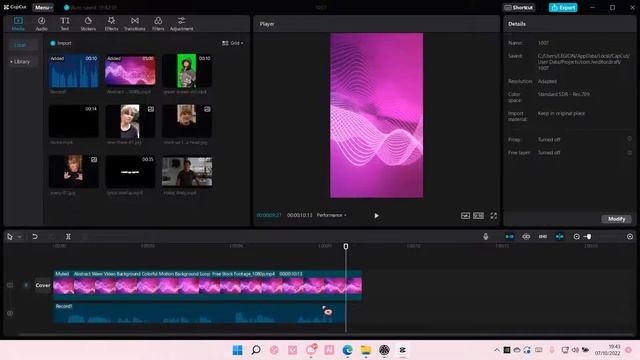The image size is (640, 360).
Task: Click the Free layer info icon
Action: 629,152
